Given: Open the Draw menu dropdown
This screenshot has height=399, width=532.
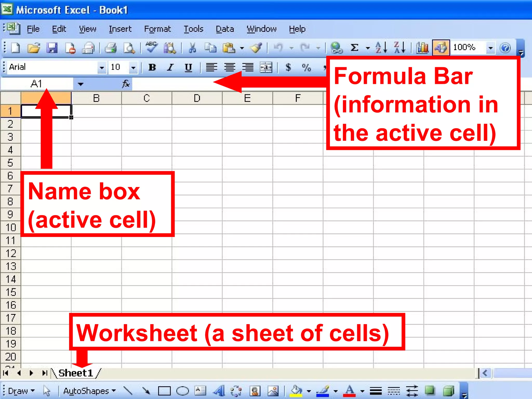Looking at the screenshot, I should click(x=21, y=391).
